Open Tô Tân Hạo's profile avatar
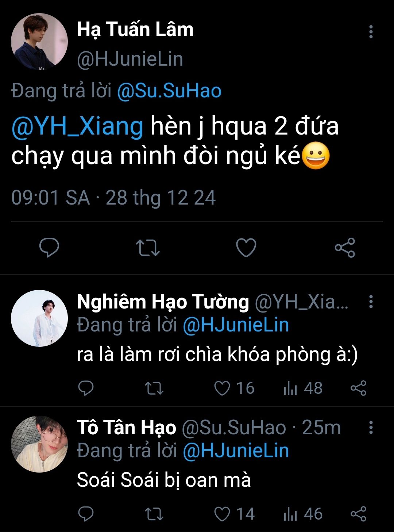 pyautogui.click(x=39, y=444)
